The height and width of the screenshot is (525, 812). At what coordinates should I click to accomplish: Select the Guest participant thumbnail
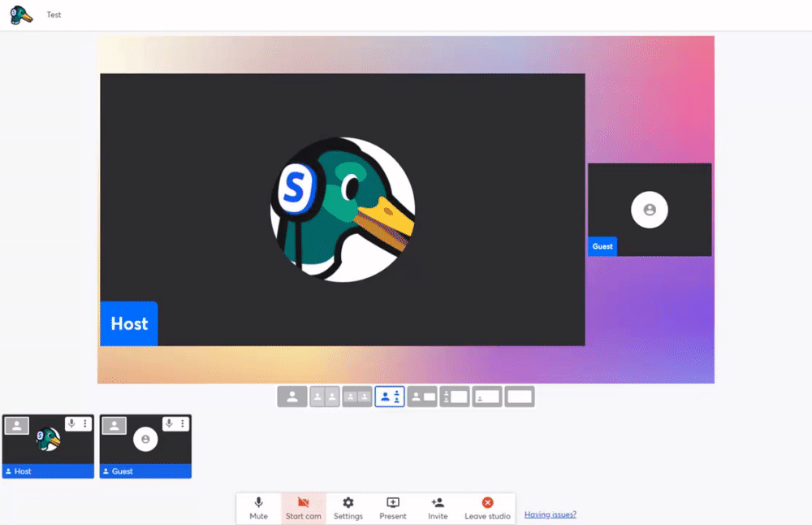coord(145,446)
